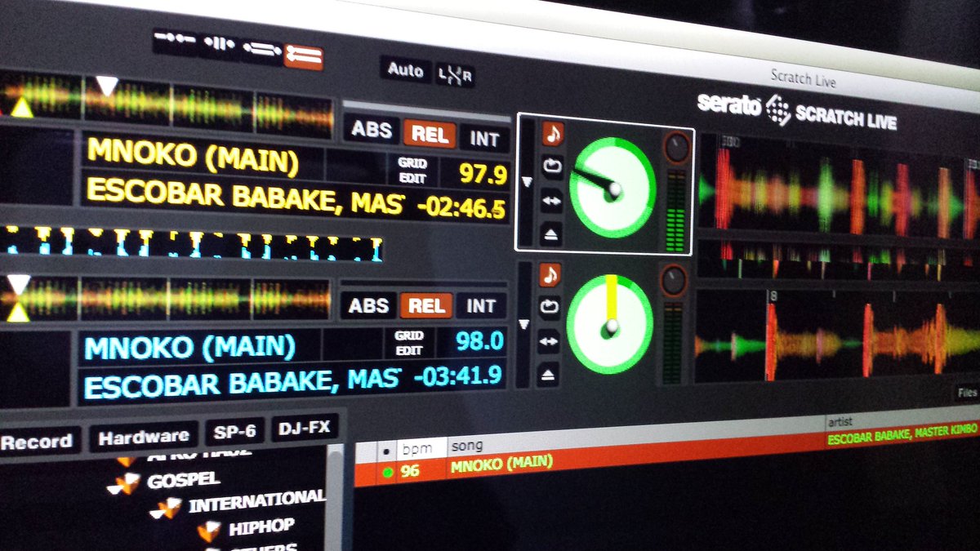The image size is (980, 551).
Task: Set top deck to ABS mode
Action: pyautogui.click(x=372, y=130)
